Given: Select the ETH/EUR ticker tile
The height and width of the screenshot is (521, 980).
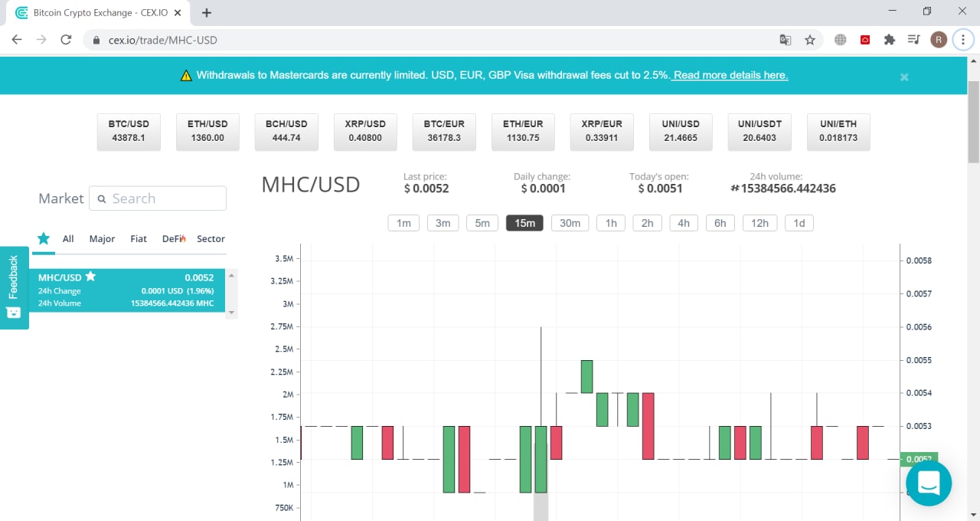Looking at the screenshot, I should click(523, 132).
